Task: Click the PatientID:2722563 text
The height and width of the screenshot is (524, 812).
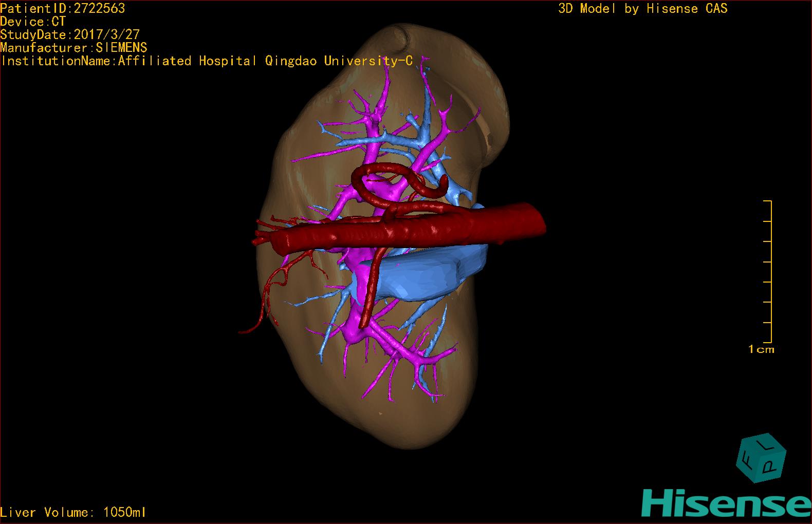Action: (63, 8)
